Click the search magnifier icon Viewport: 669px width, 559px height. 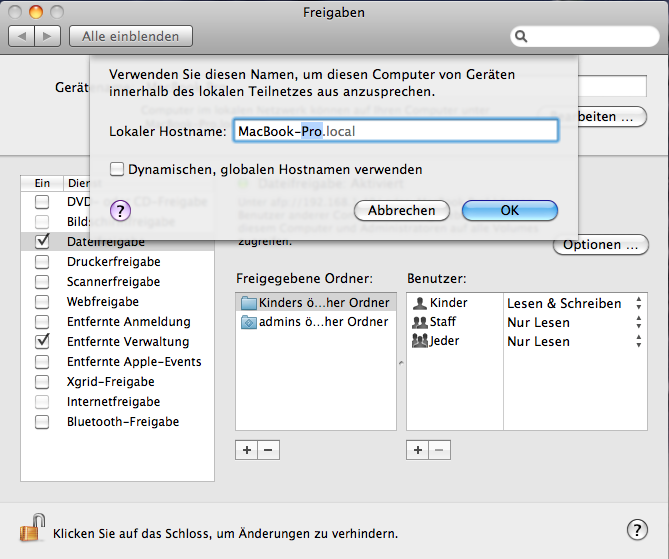521,37
